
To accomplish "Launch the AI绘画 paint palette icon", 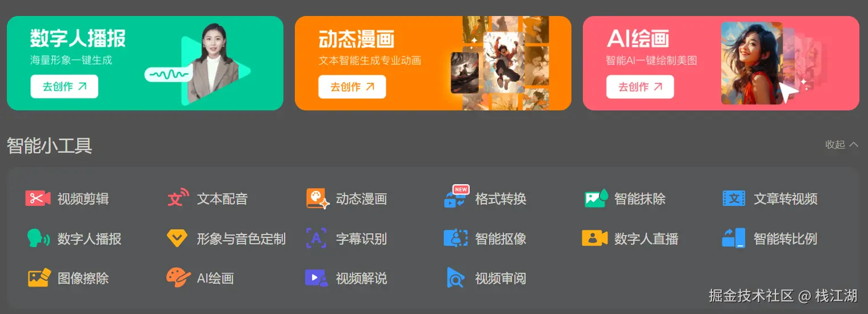I will click(178, 278).
